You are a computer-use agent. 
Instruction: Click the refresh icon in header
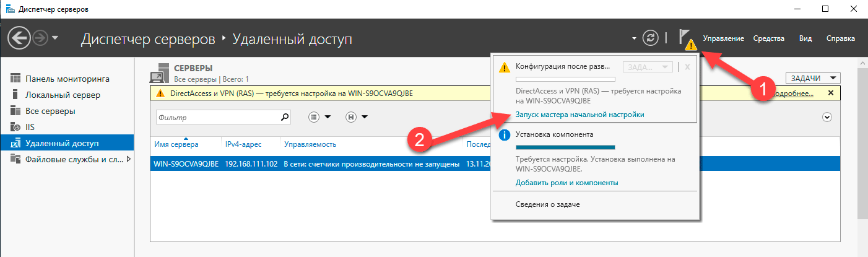[x=650, y=38]
